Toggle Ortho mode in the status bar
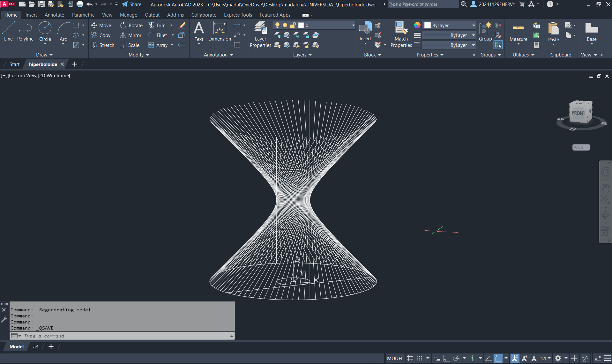612x364 pixels. 446,358
